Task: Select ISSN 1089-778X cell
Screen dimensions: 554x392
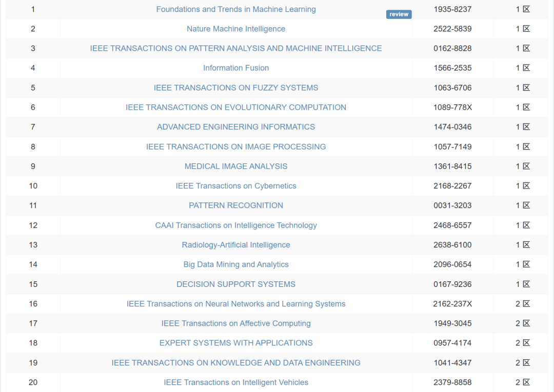Action: [x=452, y=107]
